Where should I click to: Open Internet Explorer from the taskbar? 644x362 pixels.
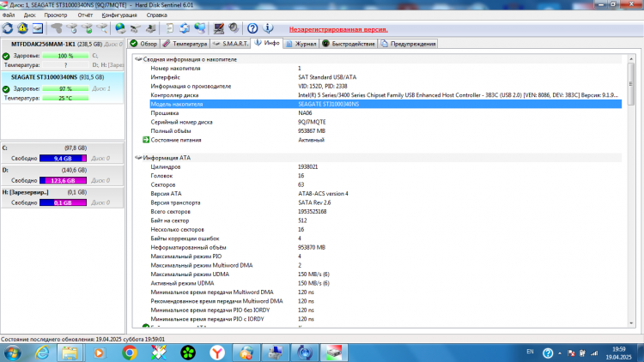click(x=41, y=353)
